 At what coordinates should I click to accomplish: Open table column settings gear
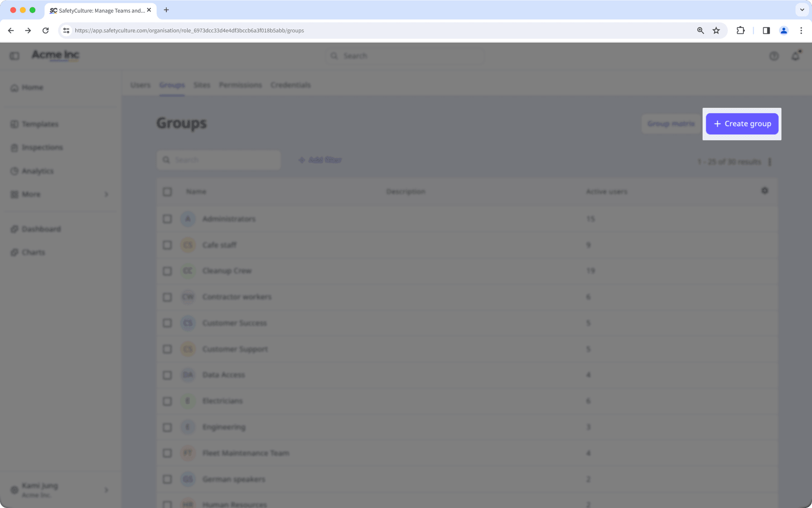tap(765, 191)
